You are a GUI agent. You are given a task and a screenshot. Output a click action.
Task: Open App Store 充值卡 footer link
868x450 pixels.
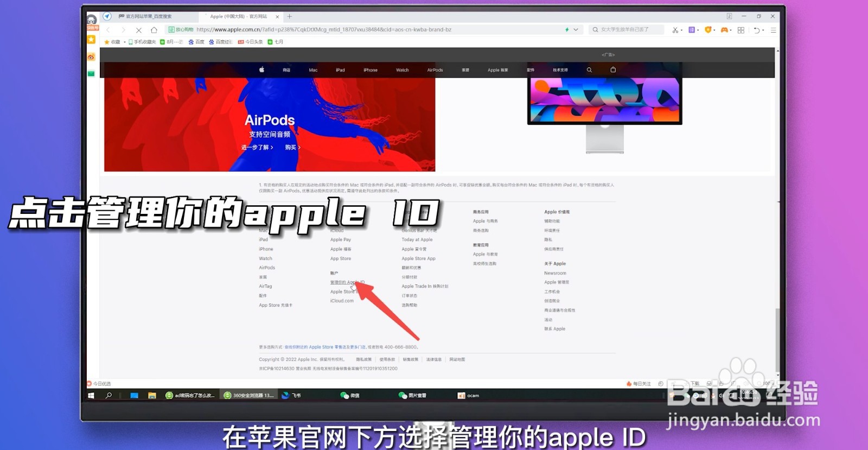276,305
